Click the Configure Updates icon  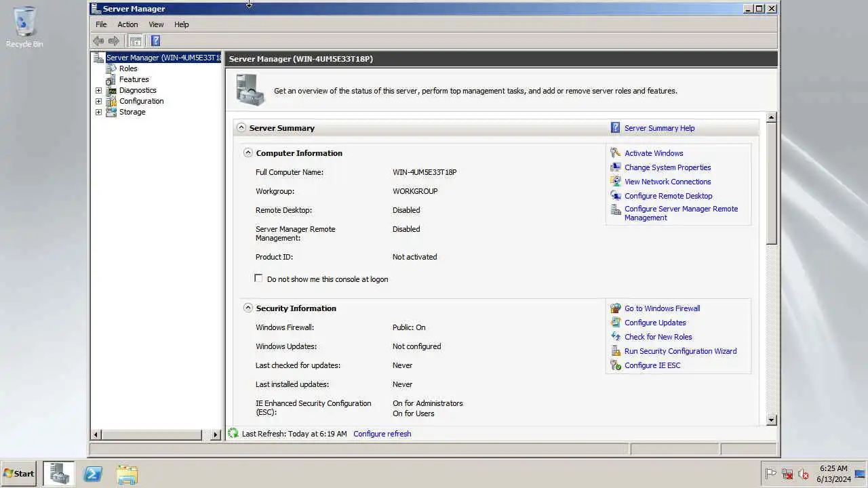coord(615,323)
